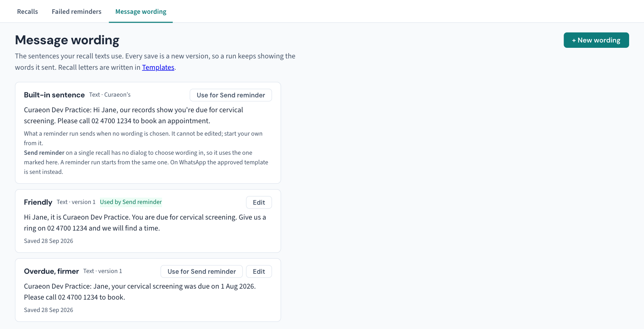Click the Built-in sentence message body
644x329 pixels.
click(x=134, y=115)
